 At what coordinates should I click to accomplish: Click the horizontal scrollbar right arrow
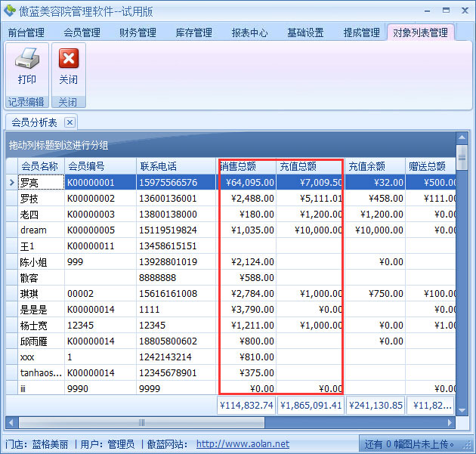coord(450,422)
